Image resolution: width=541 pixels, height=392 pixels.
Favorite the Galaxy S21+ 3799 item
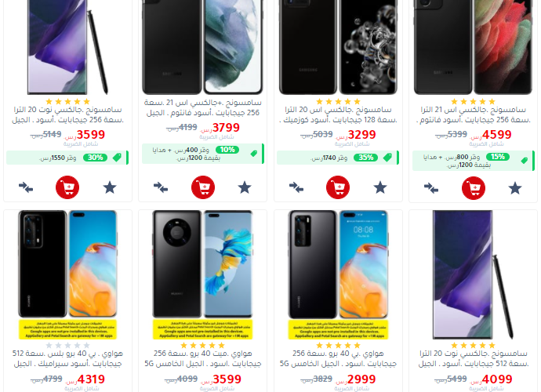click(245, 187)
